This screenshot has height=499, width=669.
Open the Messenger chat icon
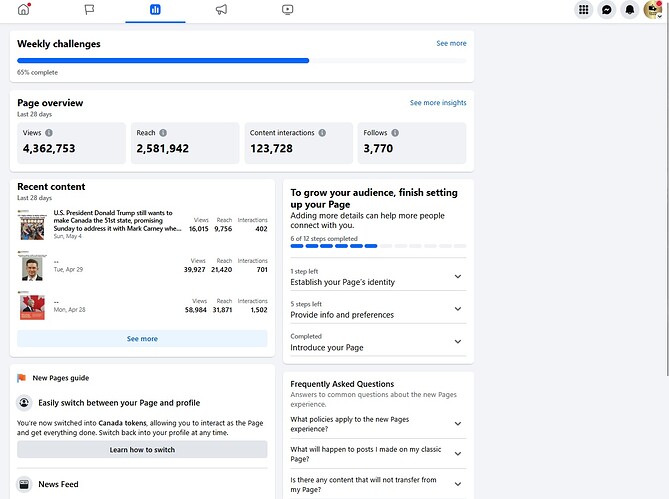pyautogui.click(x=606, y=9)
